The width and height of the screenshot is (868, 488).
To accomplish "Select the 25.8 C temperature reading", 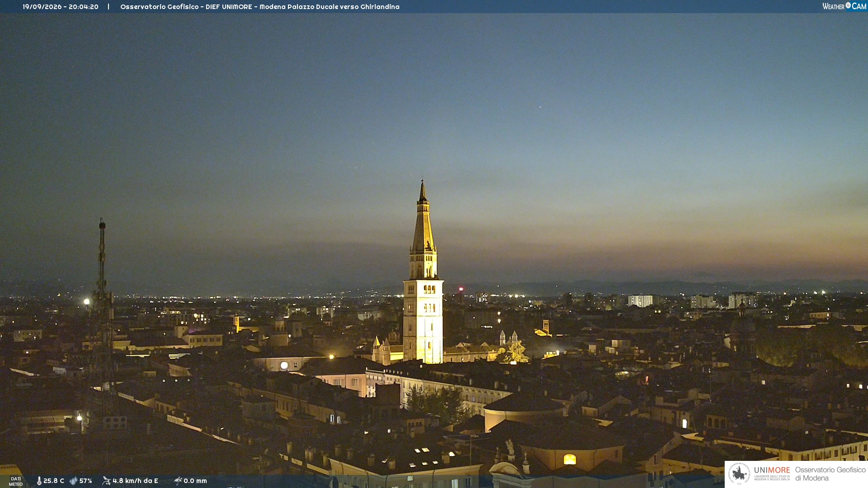I will click(x=54, y=481).
